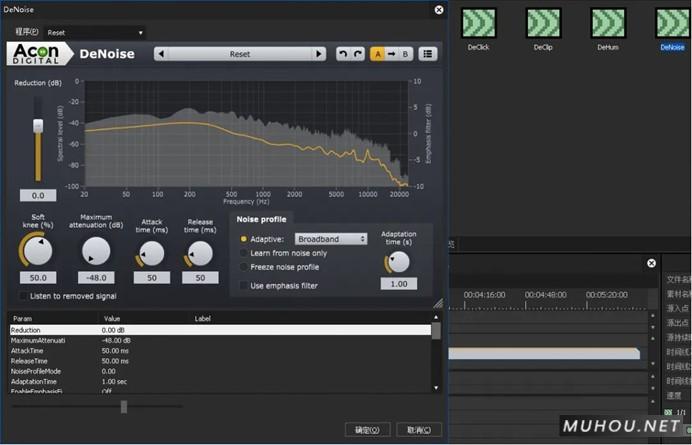Copy A settings to B arrow
This screenshot has height=445, width=692.
pos(391,54)
